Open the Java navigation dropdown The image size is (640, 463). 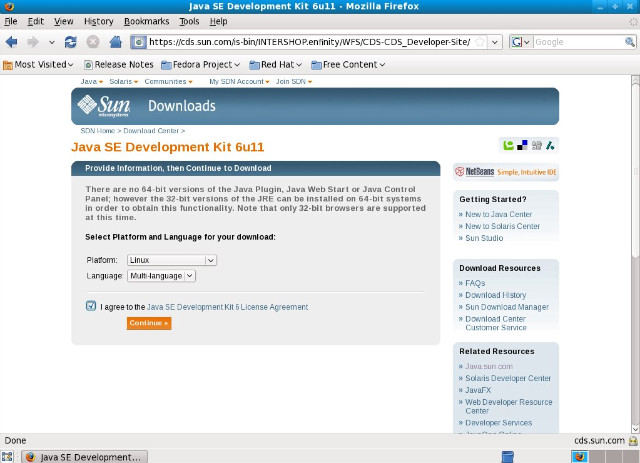click(x=91, y=82)
